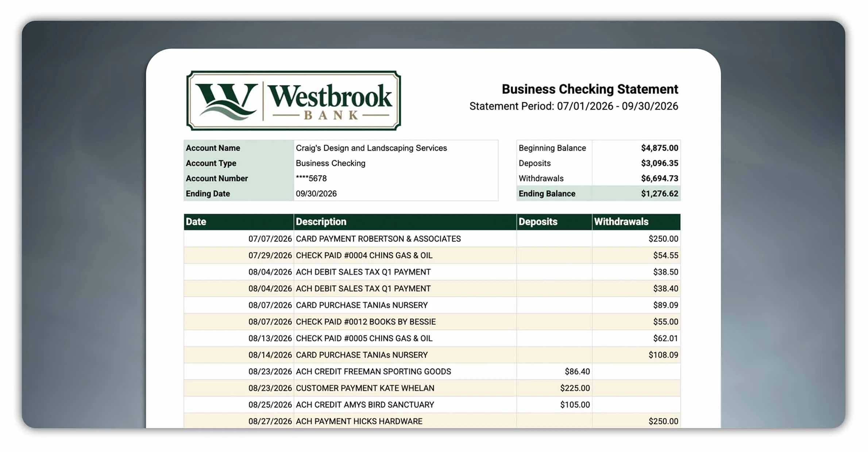Click the date 07/29/2026

pos(270,256)
